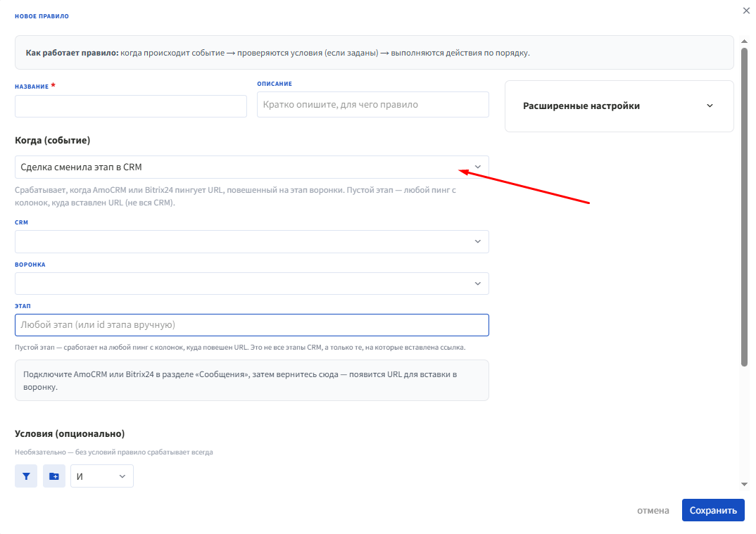Click the Описание input field

click(x=372, y=105)
